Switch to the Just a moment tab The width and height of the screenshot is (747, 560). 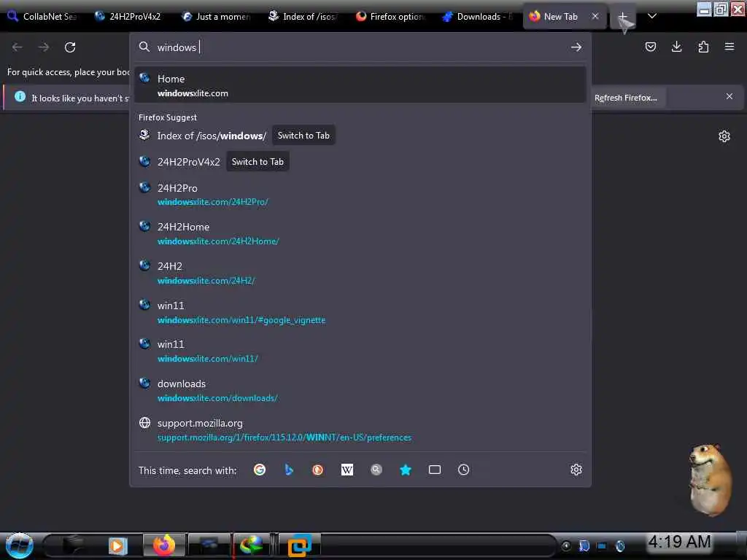(216, 17)
